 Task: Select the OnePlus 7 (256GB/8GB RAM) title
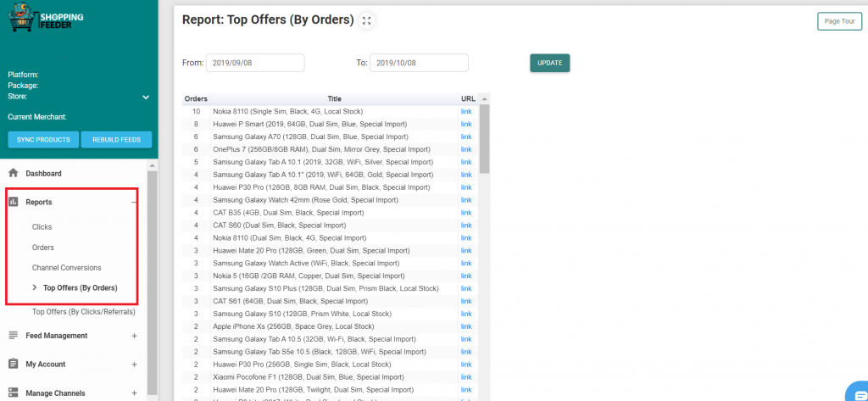(x=321, y=149)
